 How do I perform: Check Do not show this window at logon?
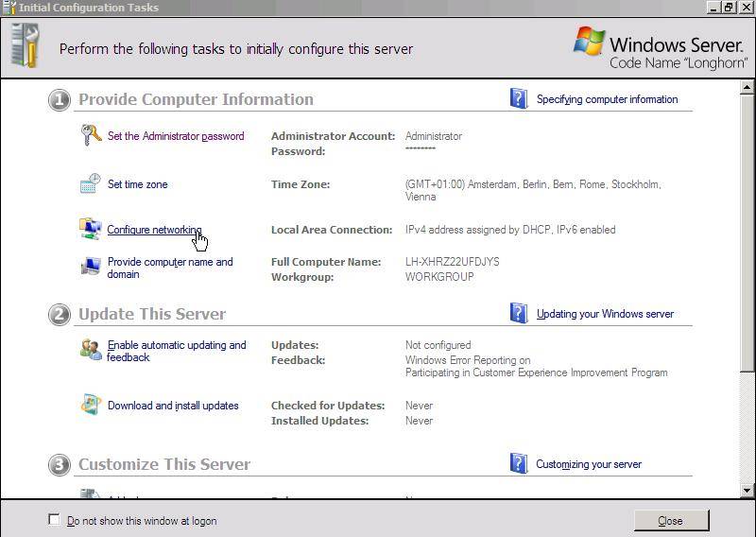[55, 520]
